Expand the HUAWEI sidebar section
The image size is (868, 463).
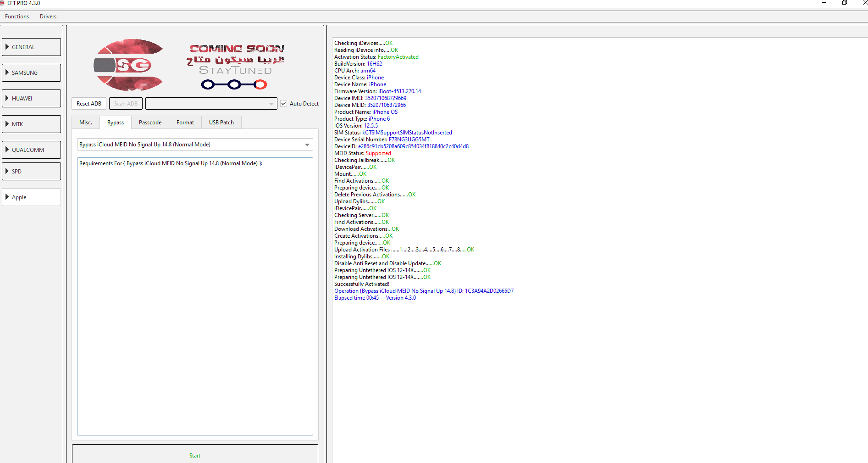coord(31,99)
